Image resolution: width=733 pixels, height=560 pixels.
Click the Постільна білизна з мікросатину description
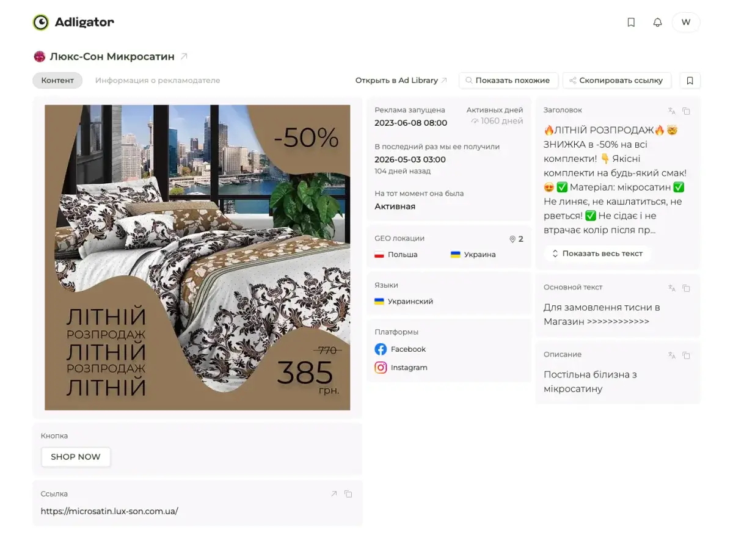[x=590, y=382]
